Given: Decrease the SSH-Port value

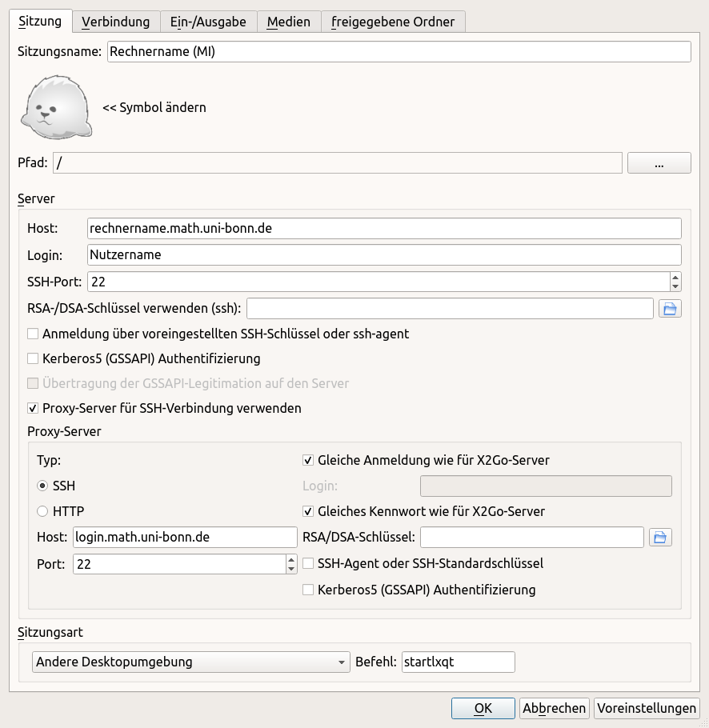Looking at the screenshot, I should point(675,286).
